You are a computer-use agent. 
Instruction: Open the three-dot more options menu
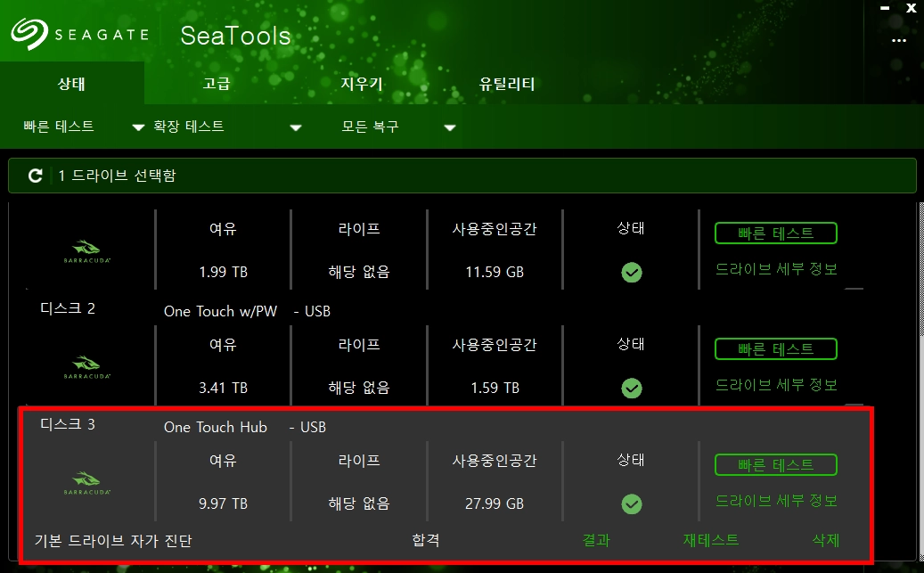[899, 41]
